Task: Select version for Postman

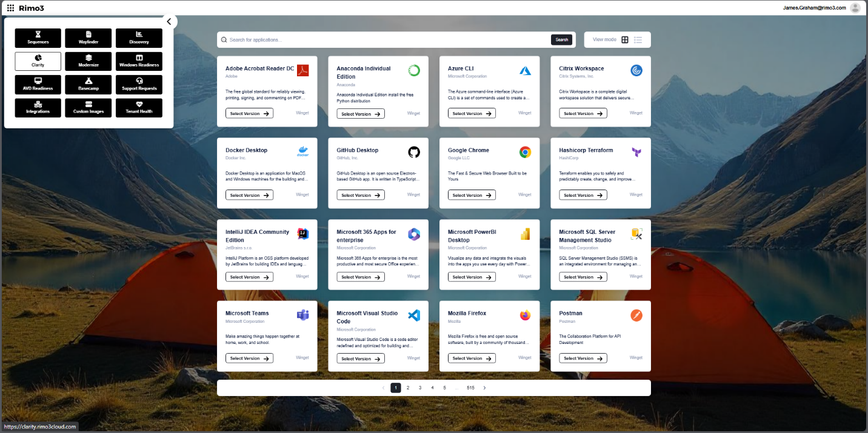Action: click(583, 359)
